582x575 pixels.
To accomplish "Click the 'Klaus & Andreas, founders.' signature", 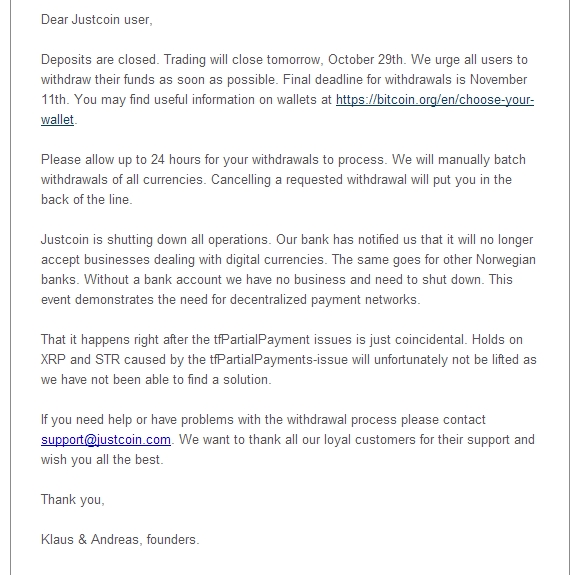I will point(120,540).
